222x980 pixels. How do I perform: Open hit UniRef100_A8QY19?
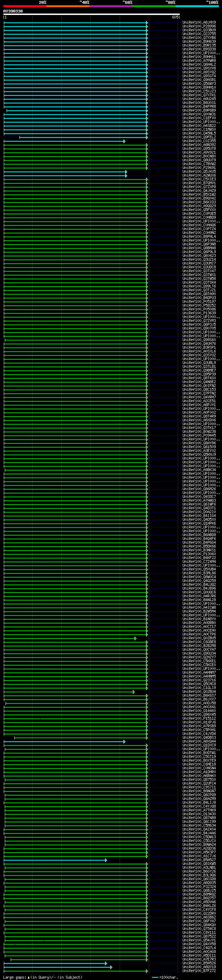[x=199, y=967]
